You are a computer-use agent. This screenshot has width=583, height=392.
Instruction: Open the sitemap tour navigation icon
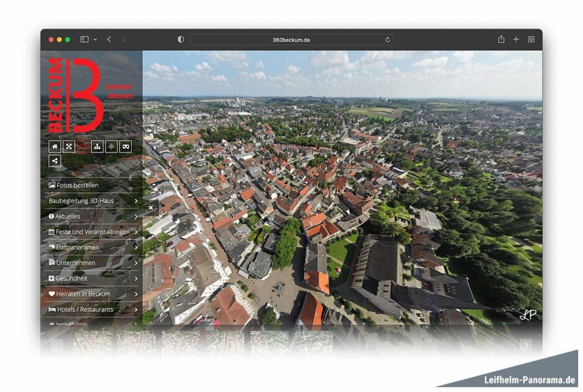[97, 147]
